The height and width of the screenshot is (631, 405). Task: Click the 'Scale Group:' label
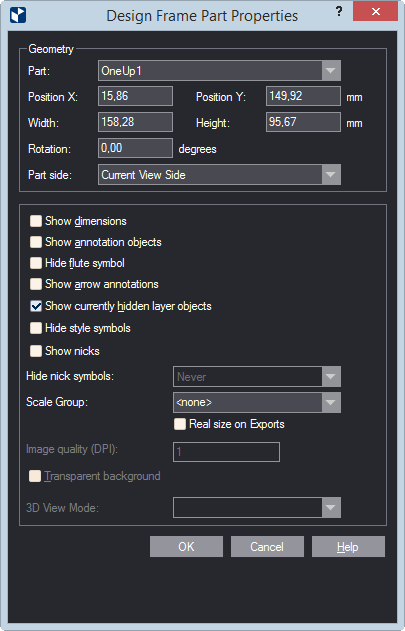click(x=57, y=402)
